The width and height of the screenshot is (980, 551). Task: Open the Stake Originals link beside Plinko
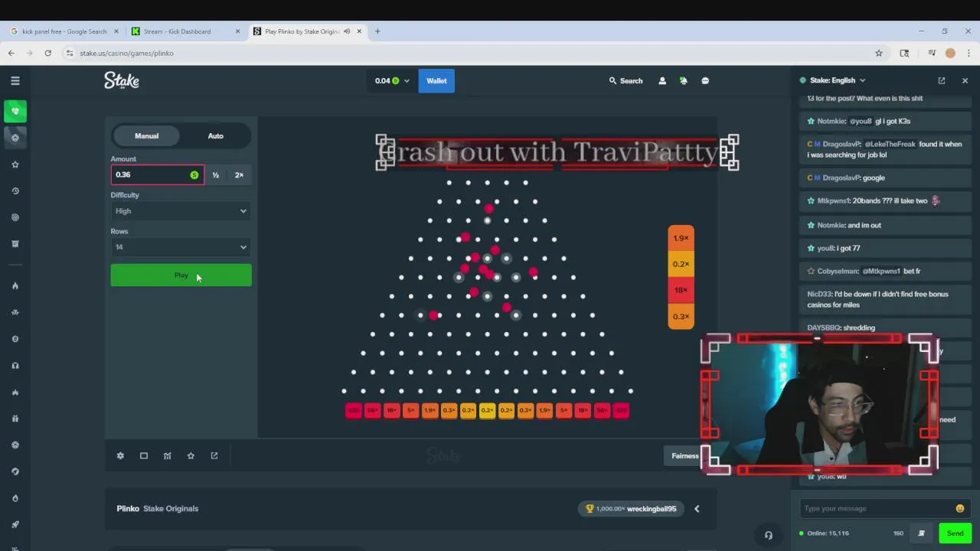point(171,508)
